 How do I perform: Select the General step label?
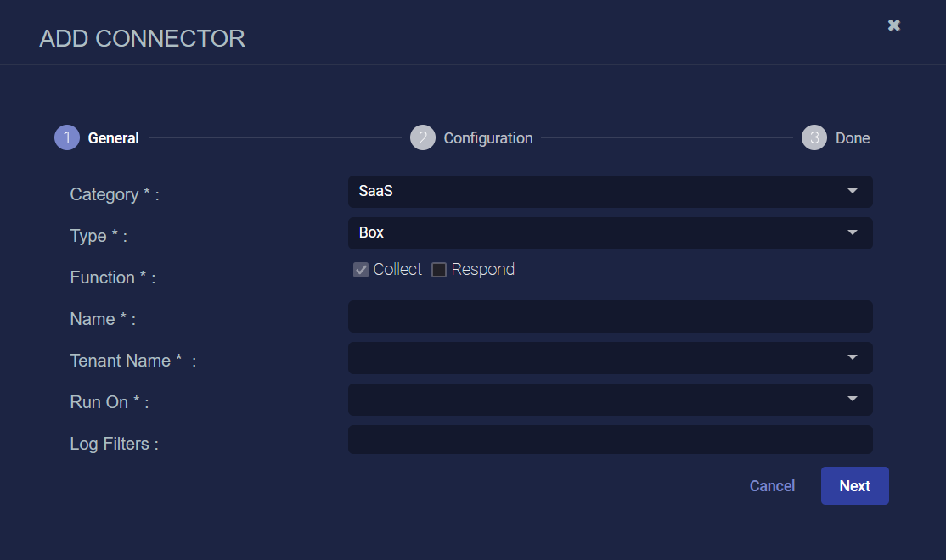point(114,138)
